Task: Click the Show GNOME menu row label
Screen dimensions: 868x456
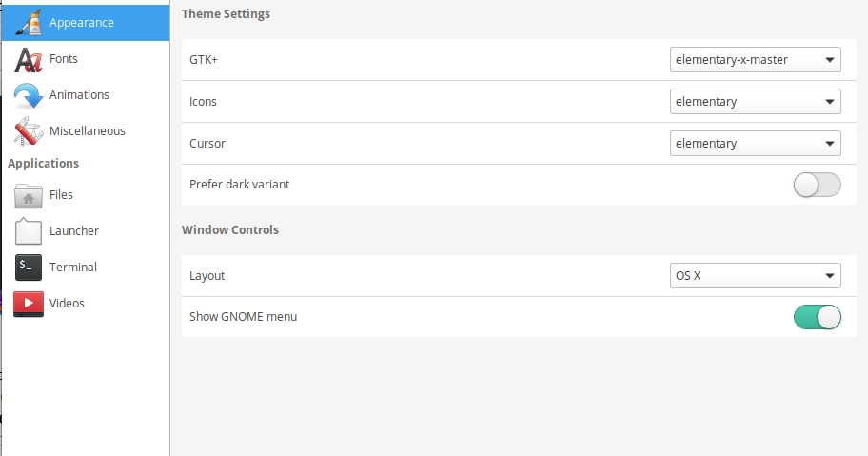Action: pos(243,317)
